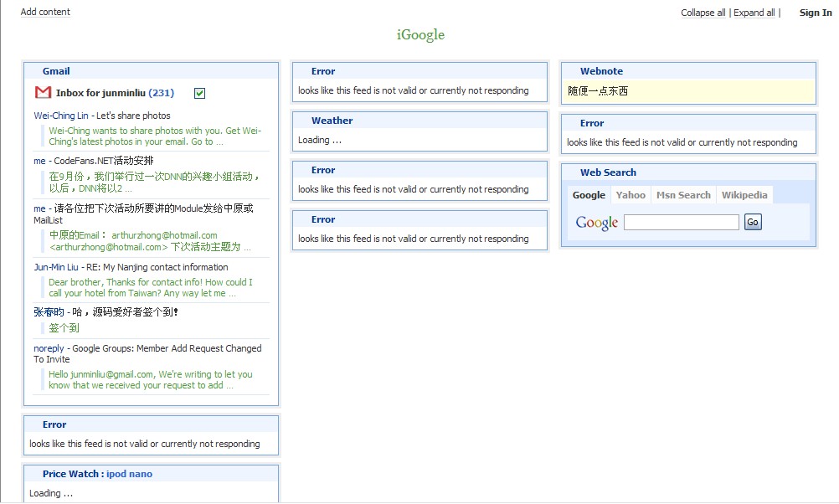This screenshot has width=839, height=504.
Task: Click the (231) unread count
Action: point(161,93)
